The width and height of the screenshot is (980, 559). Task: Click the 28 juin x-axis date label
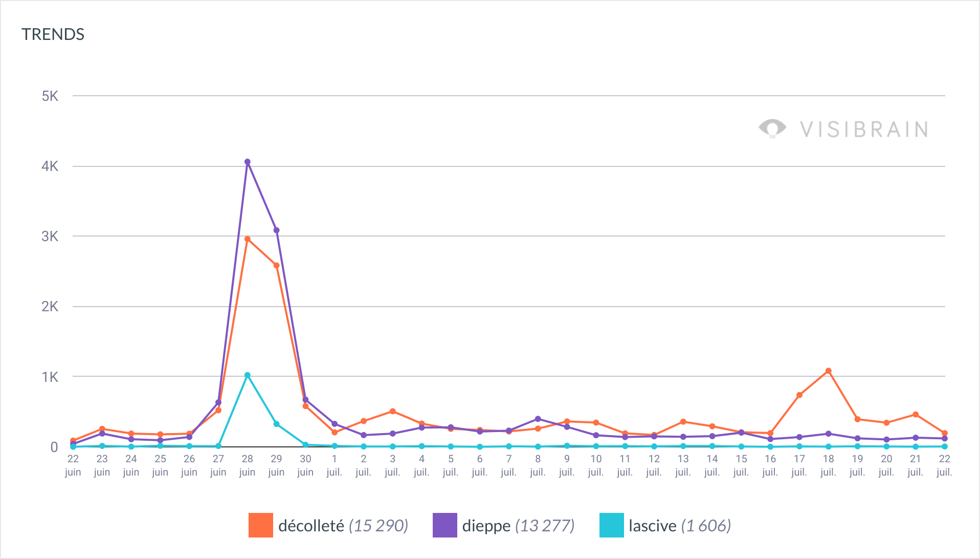click(x=248, y=465)
